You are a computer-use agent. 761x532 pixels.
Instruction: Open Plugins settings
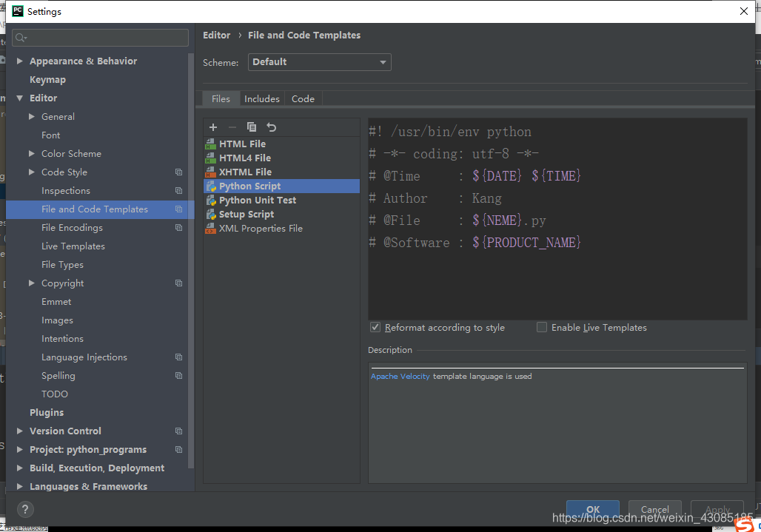[47, 413]
